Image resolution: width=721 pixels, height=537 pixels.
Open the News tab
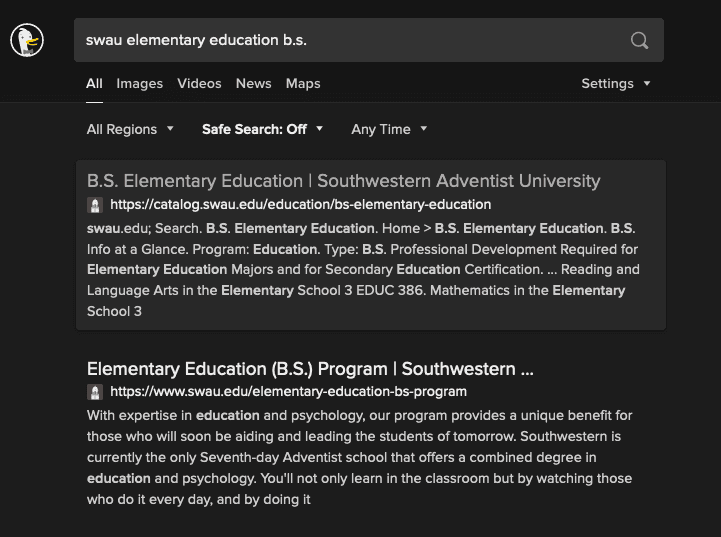253,84
